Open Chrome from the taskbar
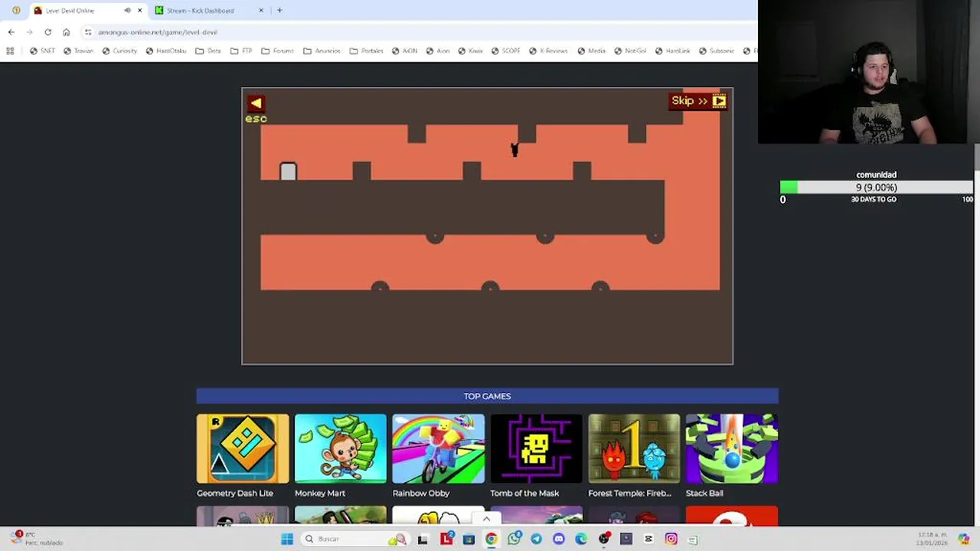 click(491, 539)
